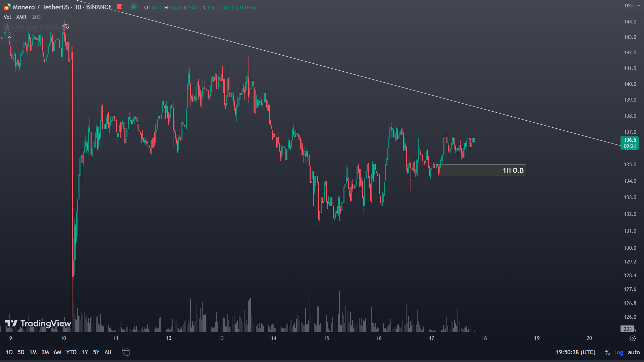Click the change value +0.1 (+0.07%)

[x=239, y=7]
